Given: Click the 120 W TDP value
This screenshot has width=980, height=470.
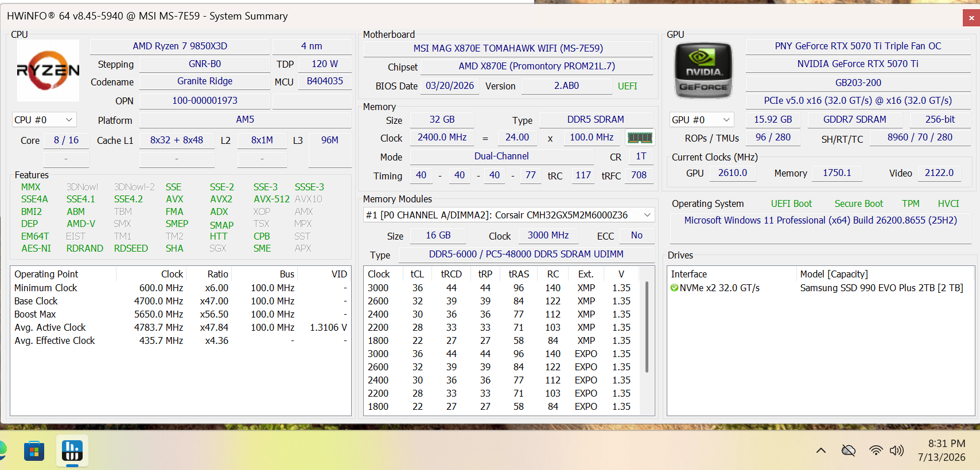Looking at the screenshot, I should 325,64.
